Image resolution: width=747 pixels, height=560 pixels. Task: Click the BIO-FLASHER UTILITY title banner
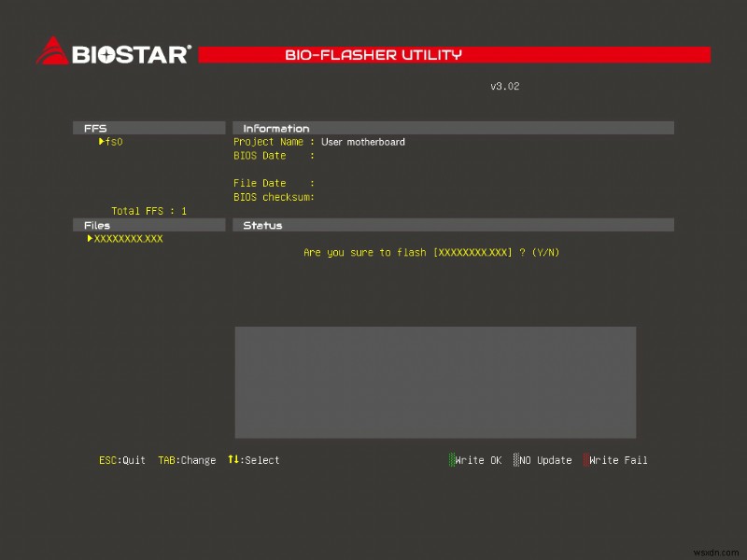[x=455, y=55]
